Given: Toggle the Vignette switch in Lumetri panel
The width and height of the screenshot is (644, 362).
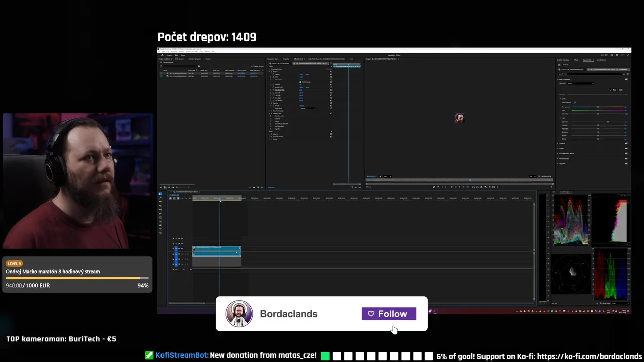Looking at the screenshot, I should click(626, 164).
